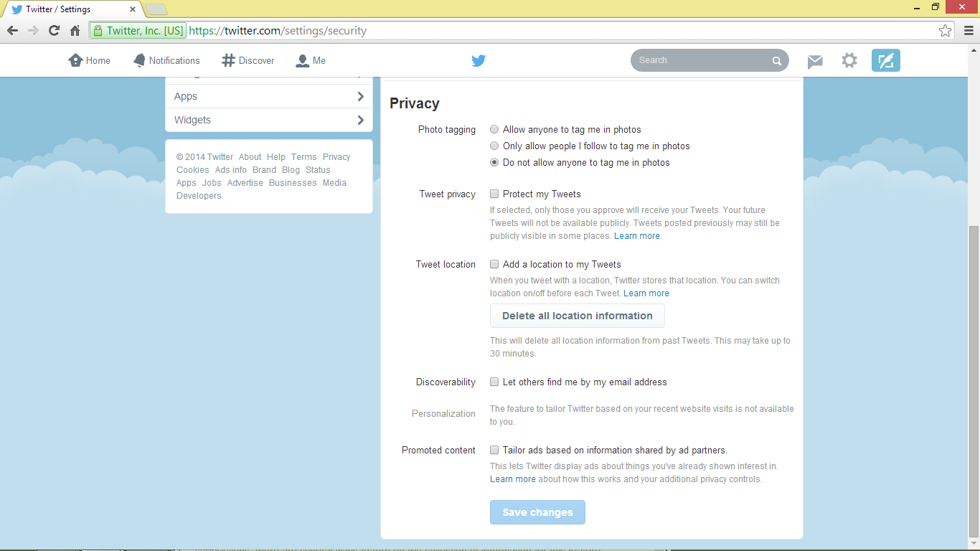Open the Advertise footer link
Viewport: 980px width, 551px height.
tap(245, 183)
